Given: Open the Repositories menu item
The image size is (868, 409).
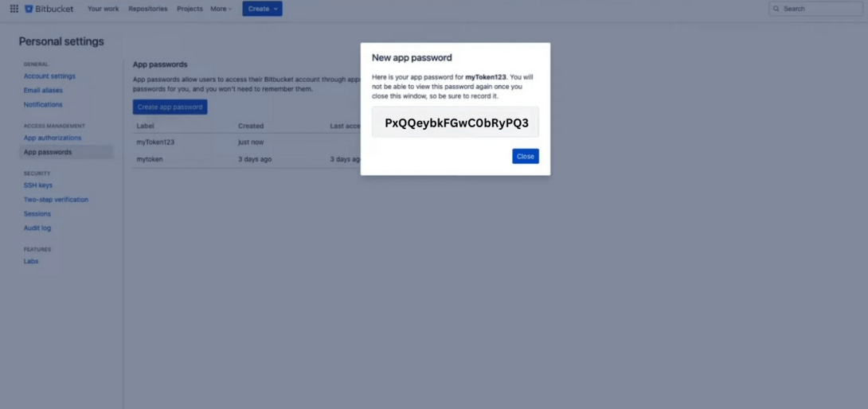Looking at the screenshot, I should tap(148, 9).
